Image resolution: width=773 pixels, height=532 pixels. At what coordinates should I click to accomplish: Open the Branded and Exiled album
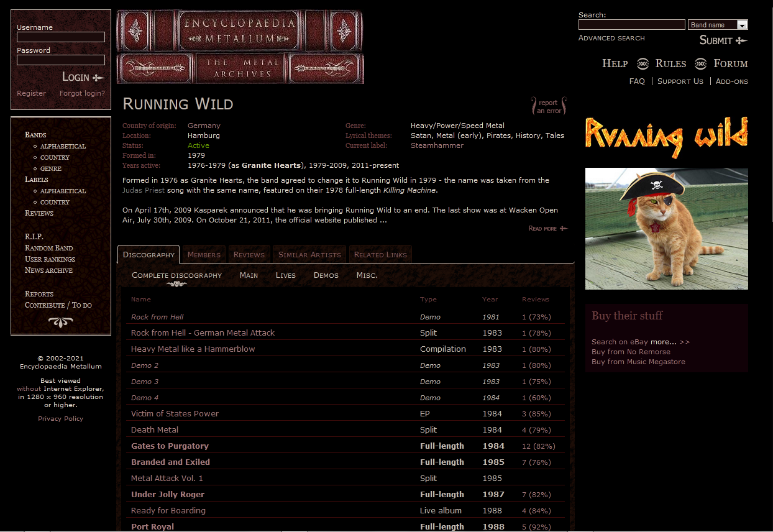(170, 462)
